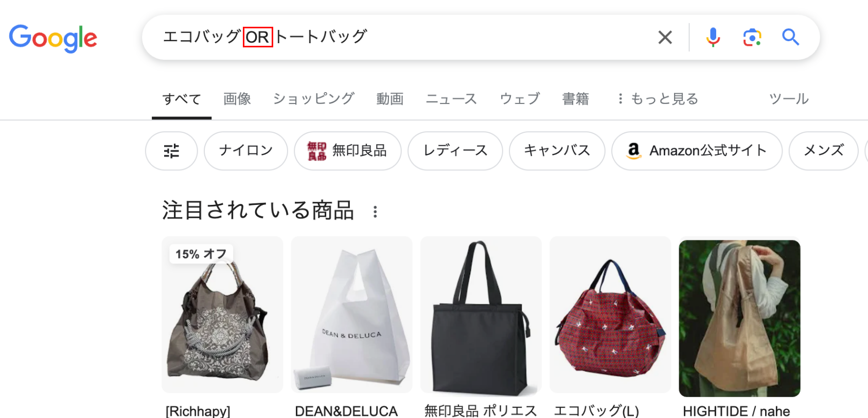Switch to the ショッピング tab

click(x=314, y=99)
